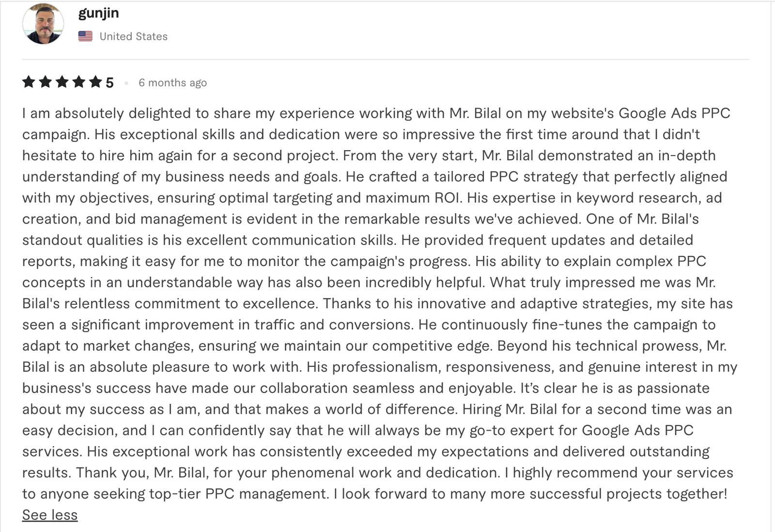The height and width of the screenshot is (532, 775).
Task: Click the United States flag icon
Action: 85,36
